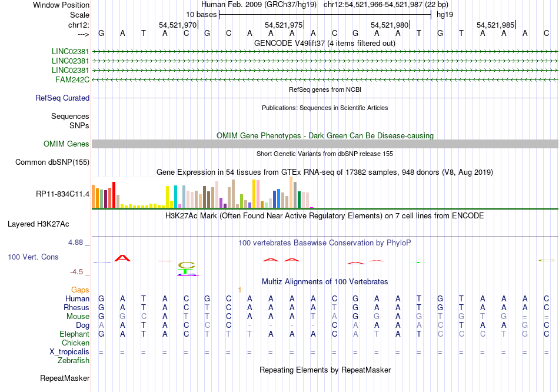559x392 pixels.
Task: Click the stacked C PhyloP conservation logo
Action: (x=187, y=265)
